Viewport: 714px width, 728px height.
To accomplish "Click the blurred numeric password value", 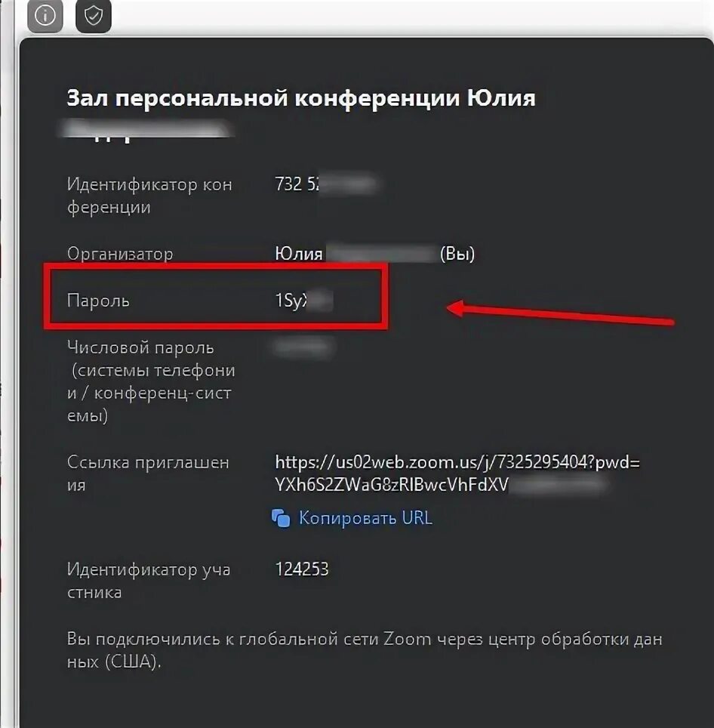I will click(304, 347).
